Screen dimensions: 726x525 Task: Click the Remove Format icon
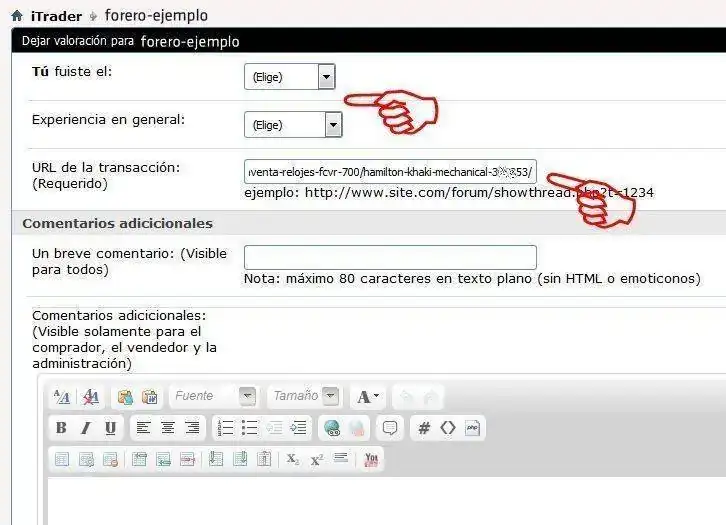(x=91, y=397)
